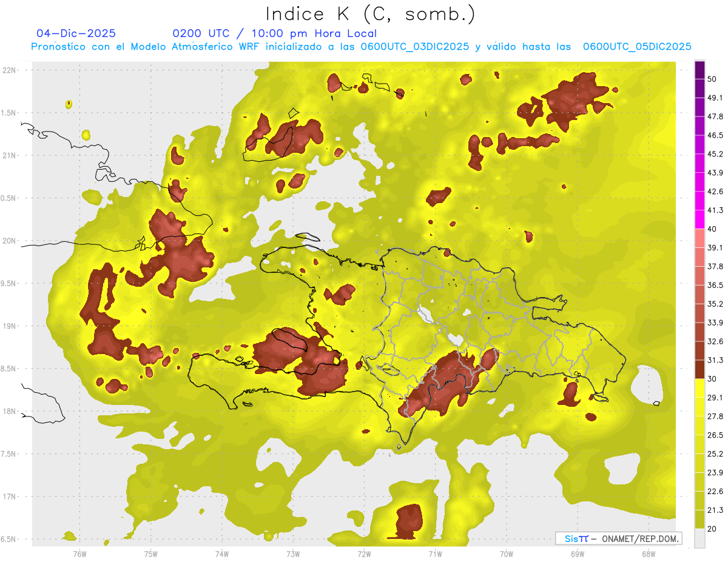Click the colorbar value label '35.2'
Image resolution: width=728 pixels, height=562 pixels.
(715, 304)
